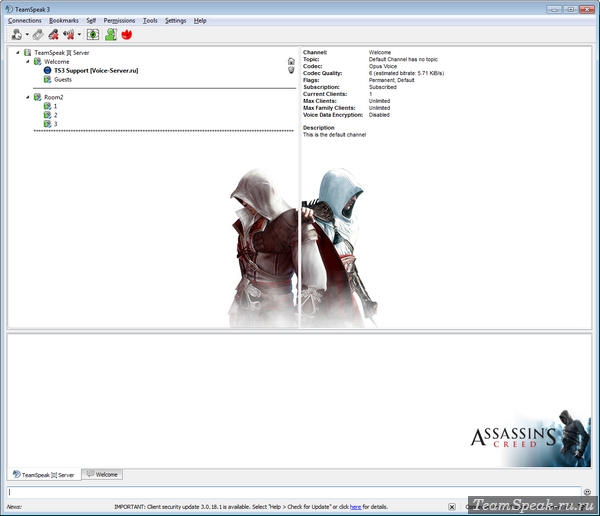Viewport: 600px width, 516px height.
Task: Click the 'Subscribed' subscription value
Action: click(x=383, y=87)
